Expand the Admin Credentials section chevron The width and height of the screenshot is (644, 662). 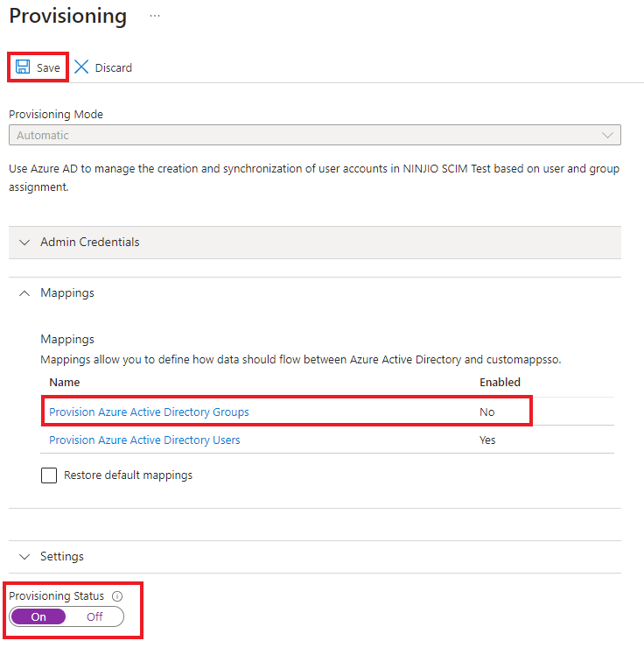click(24, 243)
